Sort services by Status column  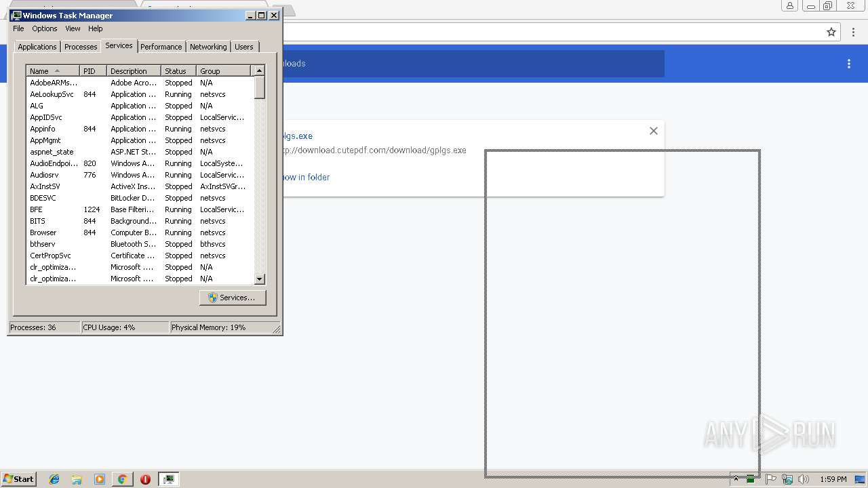pos(178,70)
